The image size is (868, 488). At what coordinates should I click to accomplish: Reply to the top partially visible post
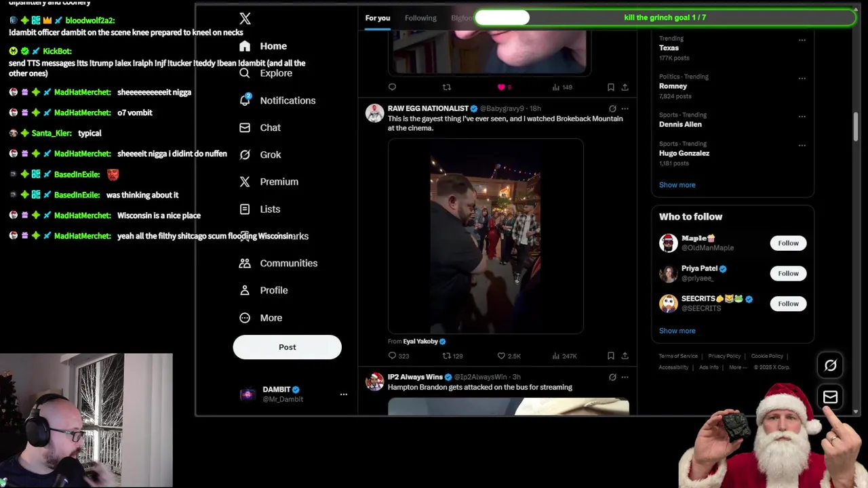(392, 87)
